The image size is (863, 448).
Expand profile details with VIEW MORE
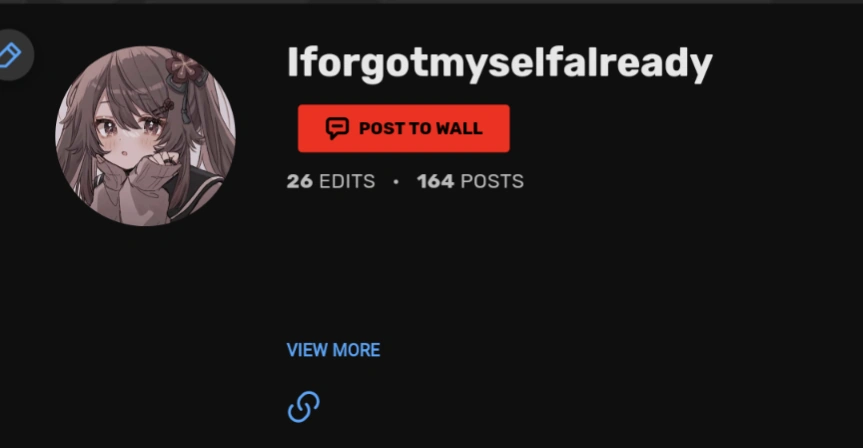[333, 350]
